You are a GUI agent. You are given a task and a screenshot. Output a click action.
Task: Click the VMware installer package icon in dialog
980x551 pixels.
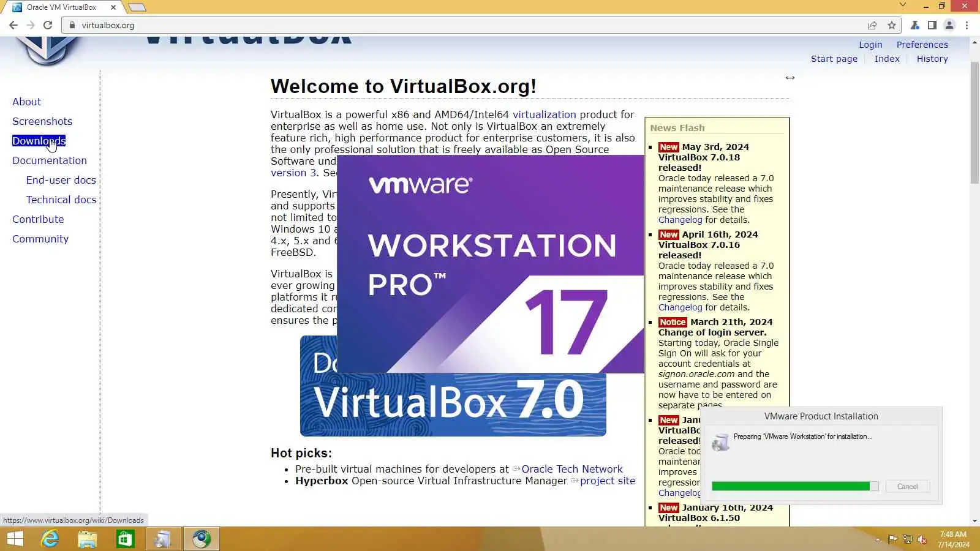pyautogui.click(x=721, y=442)
